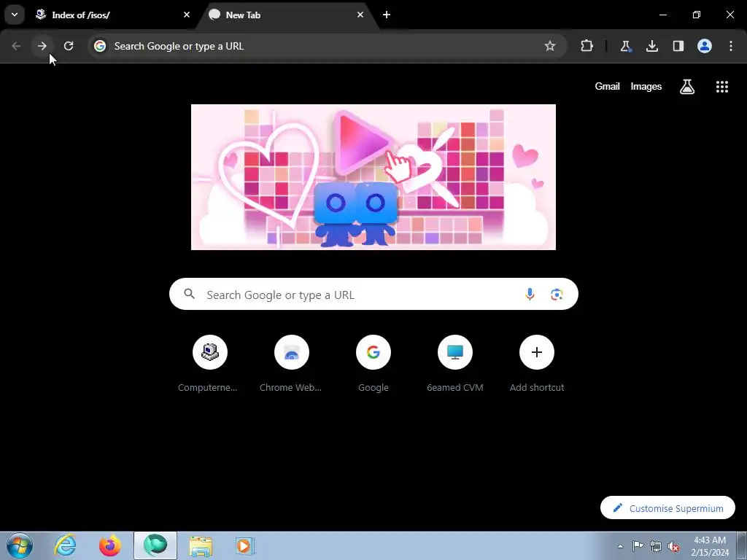The image size is (747, 560).
Task: Click the Google icon in address bar
Action: click(x=100, y=46)
